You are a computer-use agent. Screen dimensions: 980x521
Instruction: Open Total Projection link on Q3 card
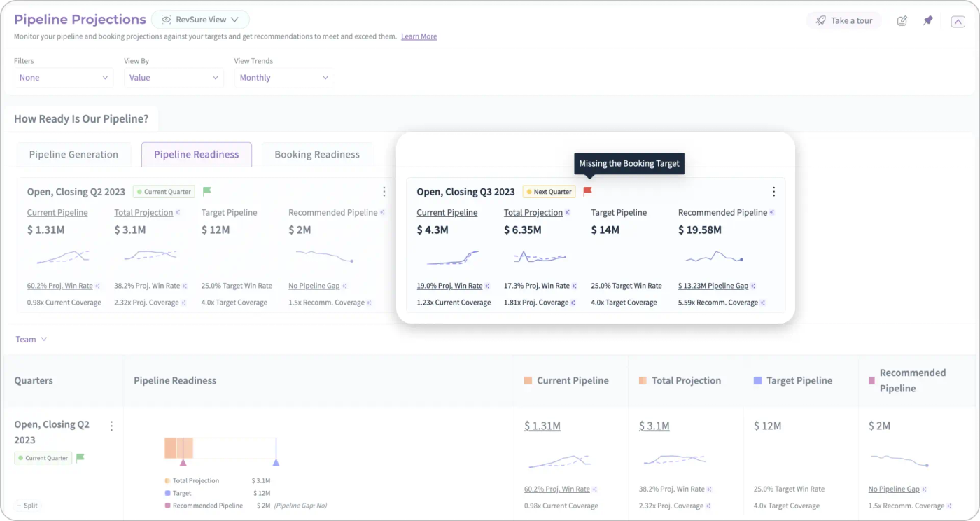pos(533,213)
